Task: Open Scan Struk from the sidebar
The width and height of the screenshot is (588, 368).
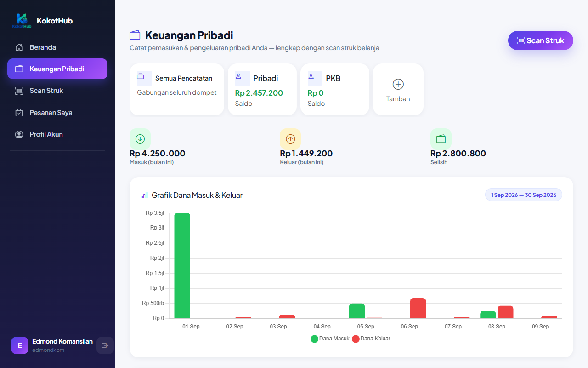Action: pyautogui.click(x=57, y=91)
